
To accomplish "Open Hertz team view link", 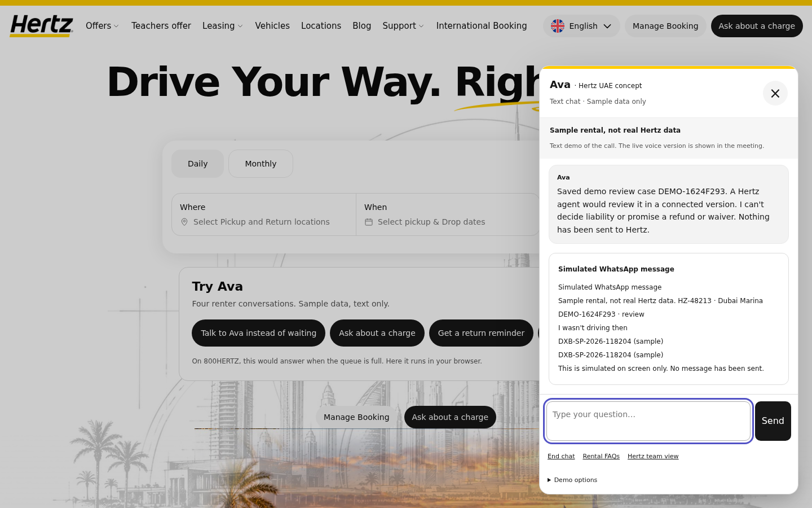I will [653, 456].
